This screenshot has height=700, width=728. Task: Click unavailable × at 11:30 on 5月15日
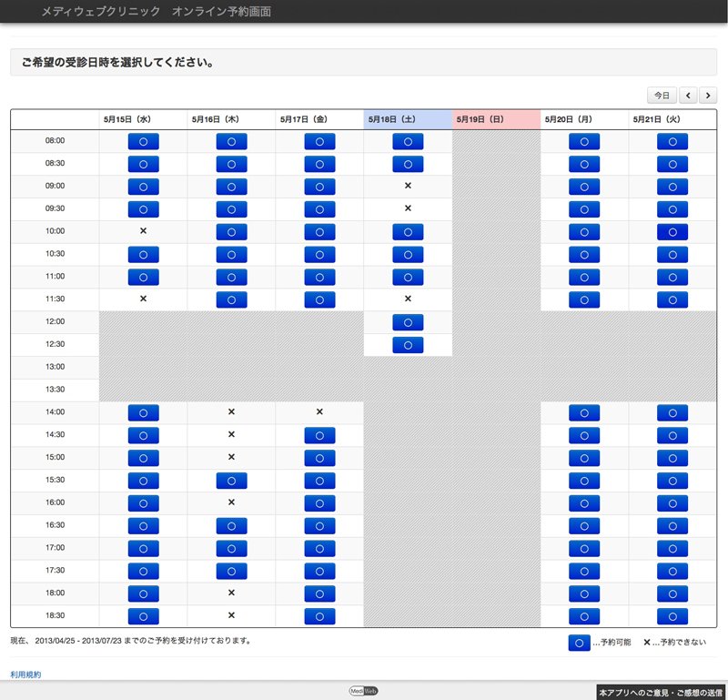click(143, 299)
